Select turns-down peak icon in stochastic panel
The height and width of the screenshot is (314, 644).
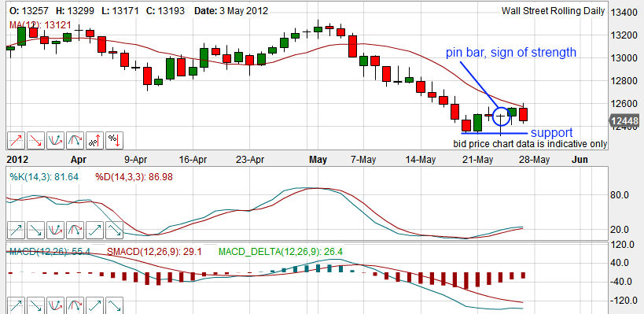coord(75,230)
